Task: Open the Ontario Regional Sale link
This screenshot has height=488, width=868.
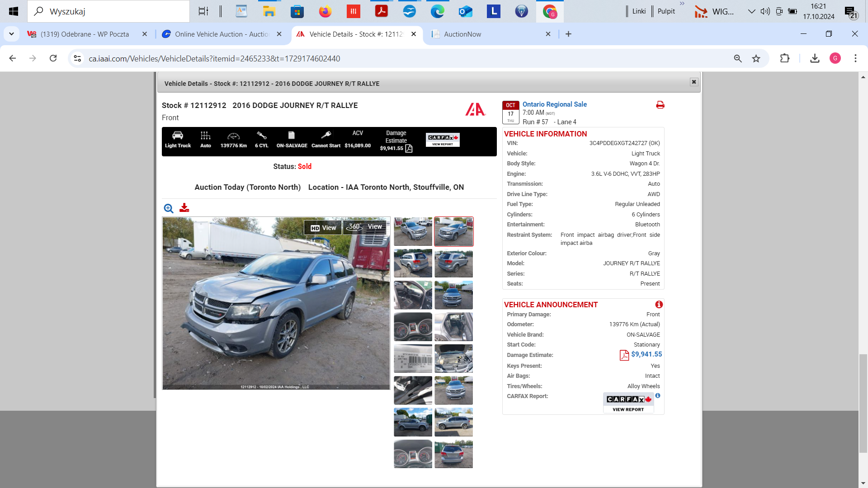Action: click(554, 104)
